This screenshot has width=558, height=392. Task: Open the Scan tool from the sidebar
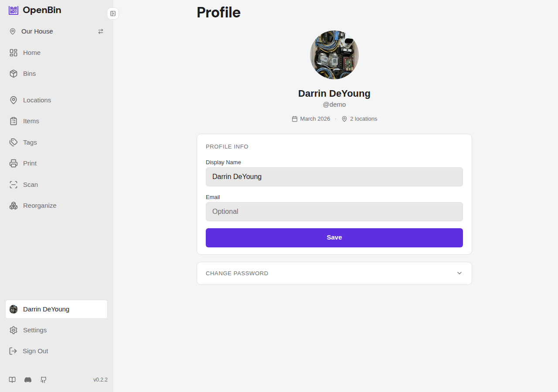pyautogui.click(x=13, y=185)
